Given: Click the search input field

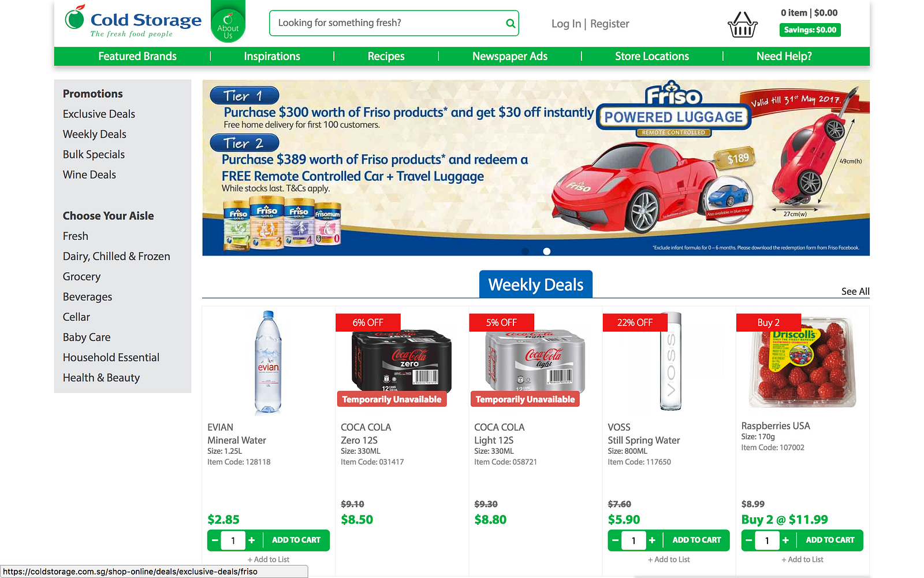Looking at the screenshot, I should (x=387, y=23).
